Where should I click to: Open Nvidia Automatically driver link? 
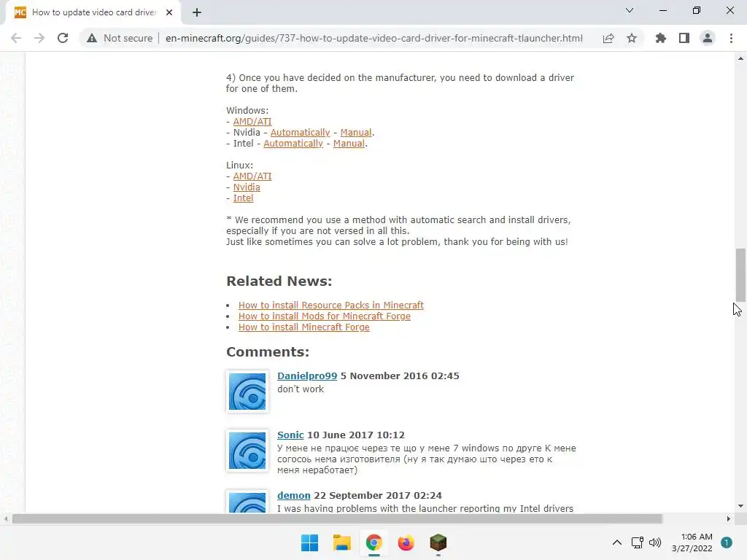tap(300, 133)
